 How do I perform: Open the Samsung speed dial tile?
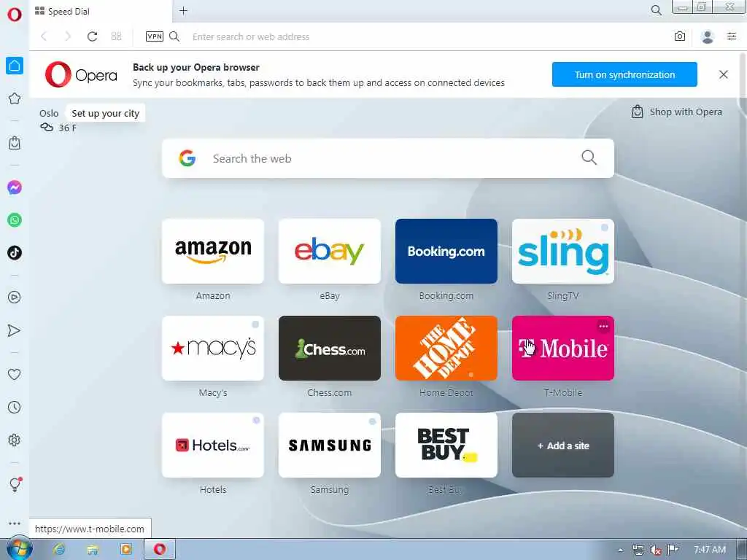click(x=330, y=446)
